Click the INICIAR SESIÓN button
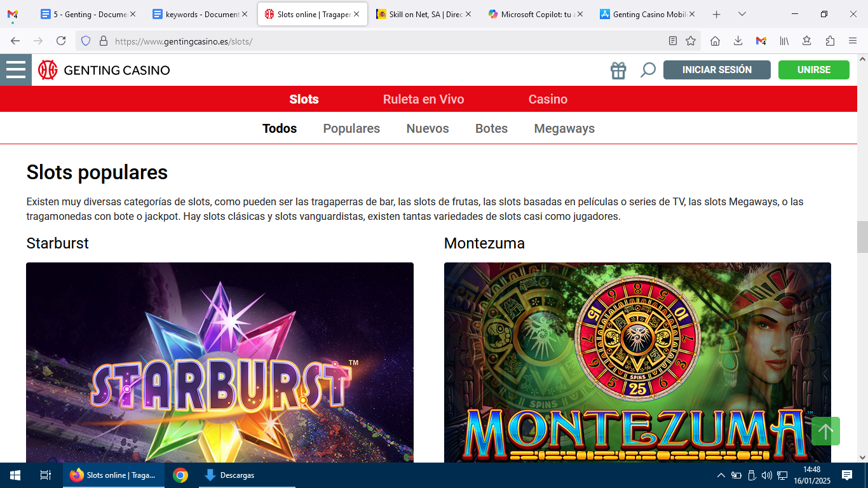 717,70
